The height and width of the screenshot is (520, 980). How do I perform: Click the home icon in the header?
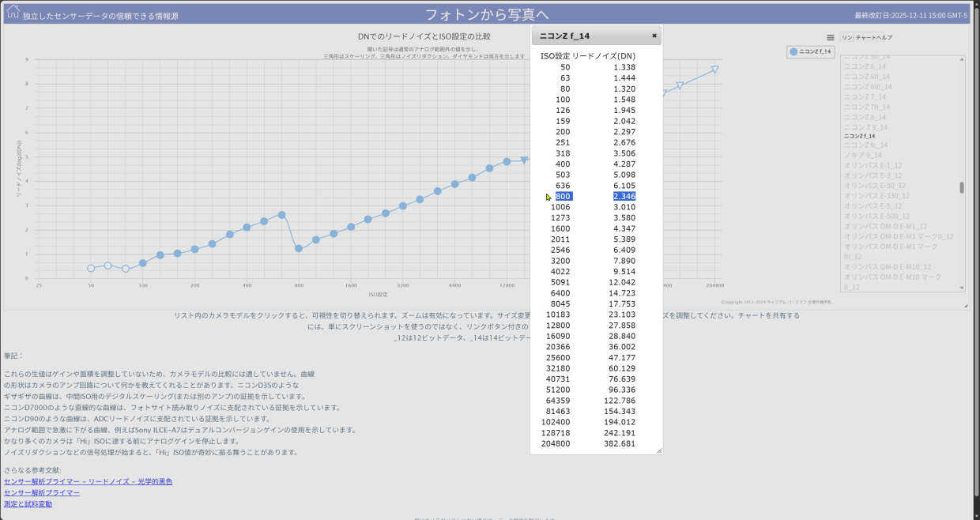tap(13, 12)
